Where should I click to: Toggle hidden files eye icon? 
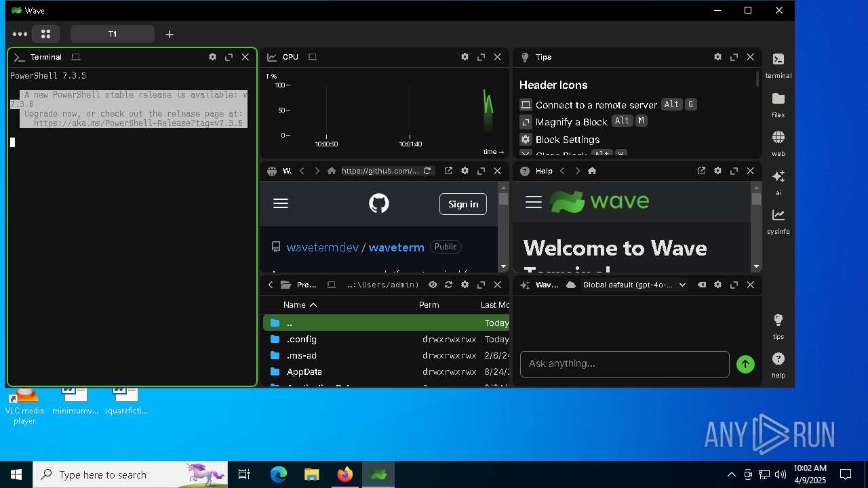(x=432, y=285)
